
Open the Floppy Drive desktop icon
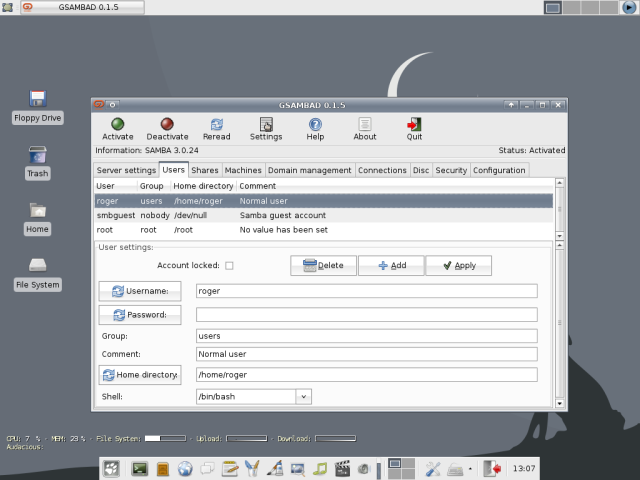click(38, 99)
